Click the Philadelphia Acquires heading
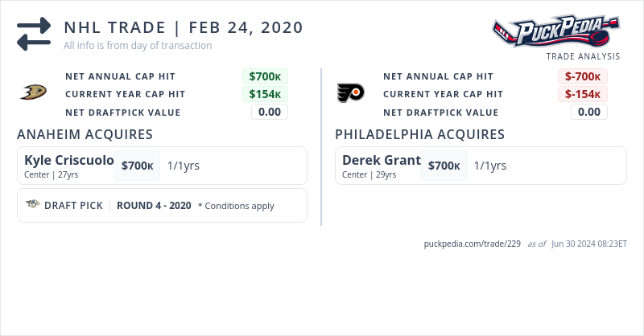The height and width of the screenshot is (336, 644). [419, 134]
